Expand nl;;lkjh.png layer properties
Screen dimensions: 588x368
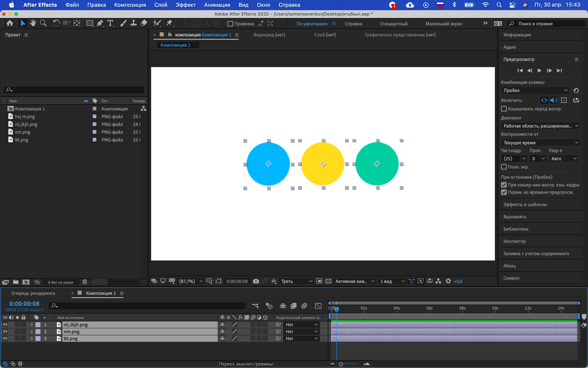click(x=32, y=325)
